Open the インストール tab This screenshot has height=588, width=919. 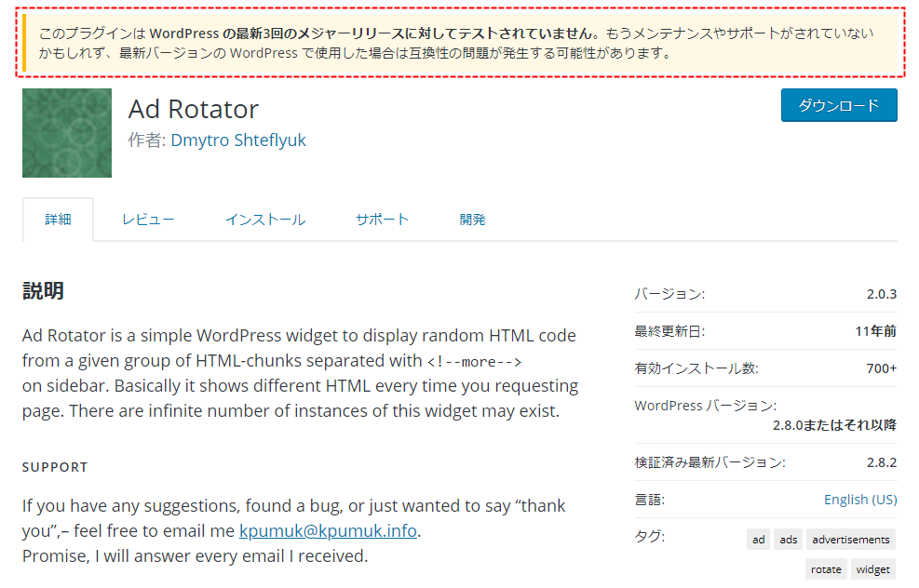265,220
